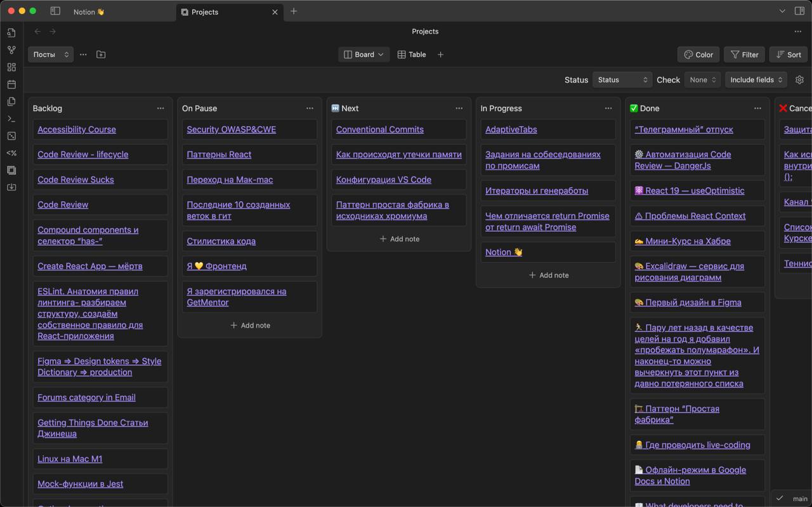The height and width of the screenshot is (507, 812).
Task: Click the command palette terminal icon
Action: click(x=11, y=119)
